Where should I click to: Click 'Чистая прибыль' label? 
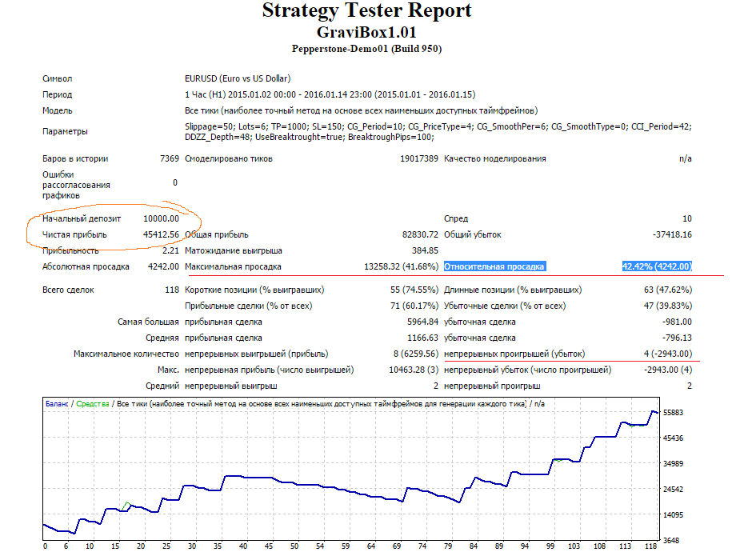click(x=74, y=234)
